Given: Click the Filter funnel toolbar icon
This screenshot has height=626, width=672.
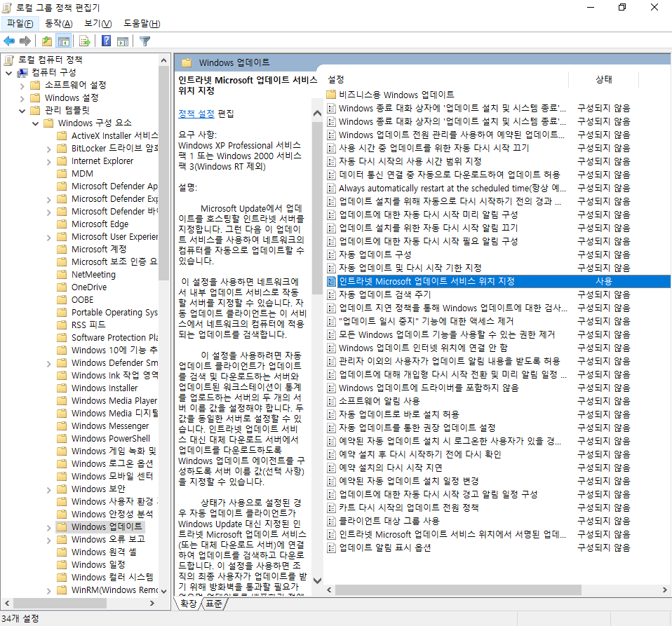Looking at the screenshot, I should (145, 41).
